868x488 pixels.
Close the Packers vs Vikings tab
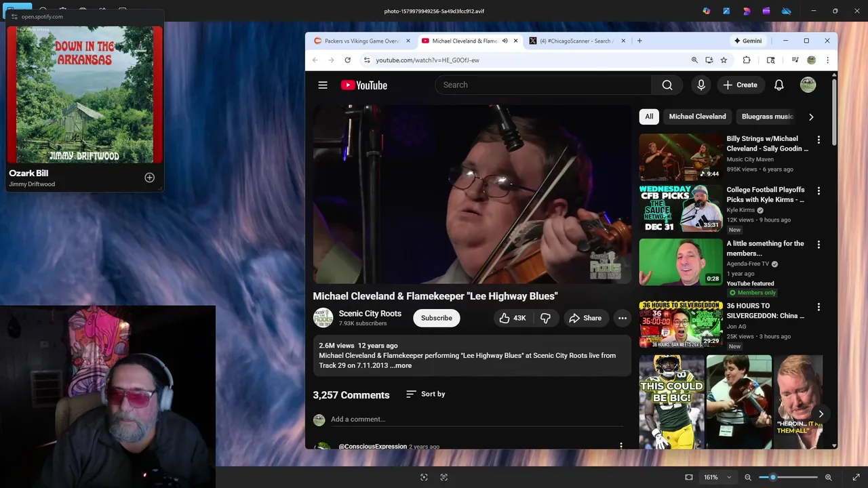[x=408, y=41]
